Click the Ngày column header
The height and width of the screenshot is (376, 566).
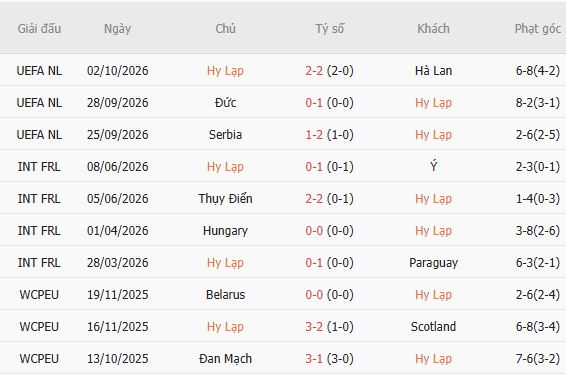117,29
